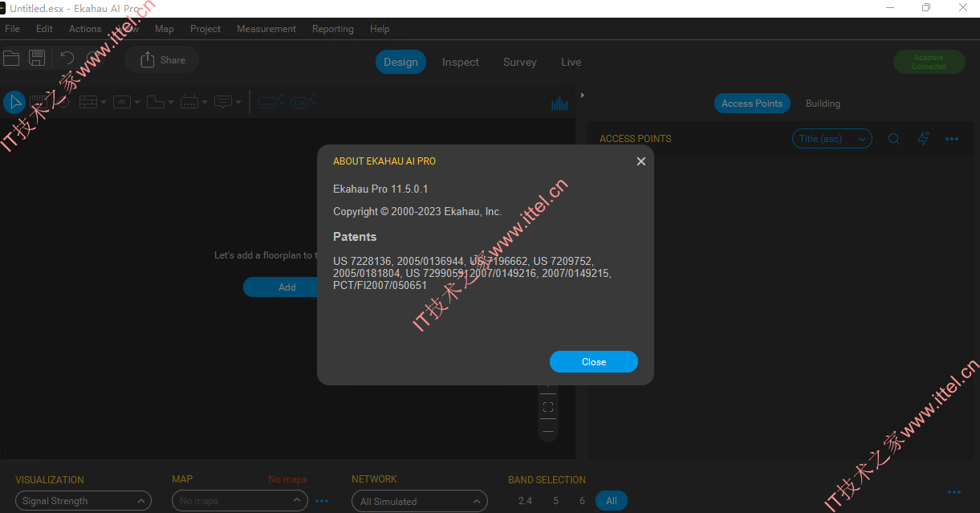Run the auto-planner access point icon
The image size is (980, 513).
[271, 102]
